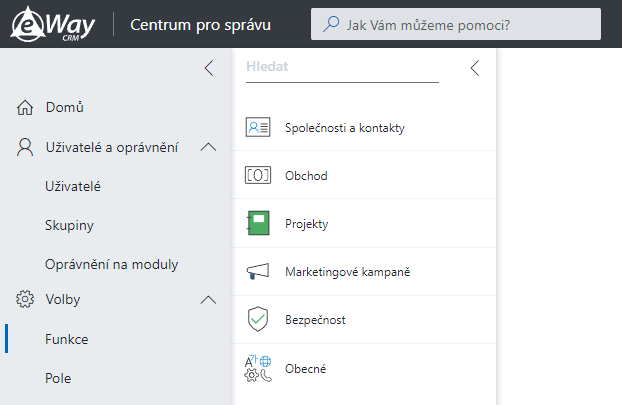Screen dimensions: 622x405
Task: Collapse the left navigation sidebar
Action: coord(209,68)
